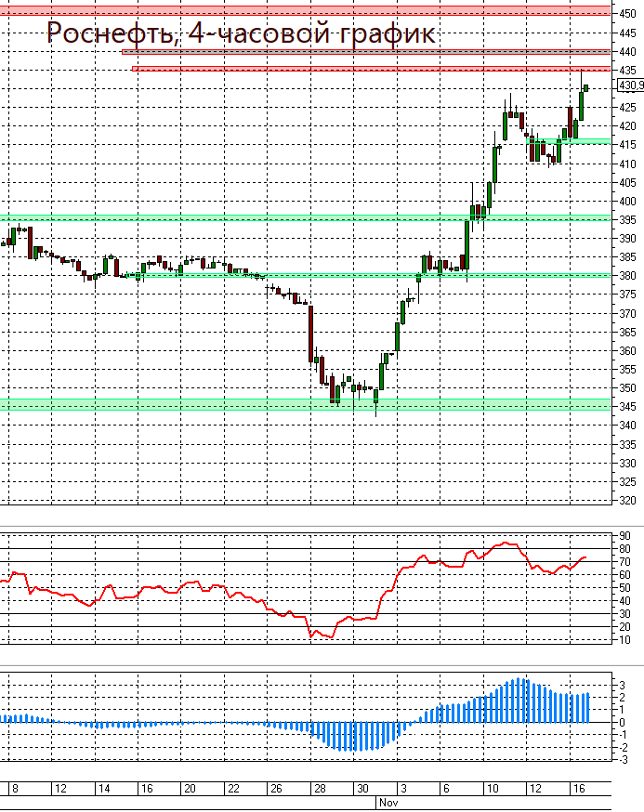Click the 90 level on RSI scale
The height and width of the screenshot is (812, 644).
tap(624, 536)
